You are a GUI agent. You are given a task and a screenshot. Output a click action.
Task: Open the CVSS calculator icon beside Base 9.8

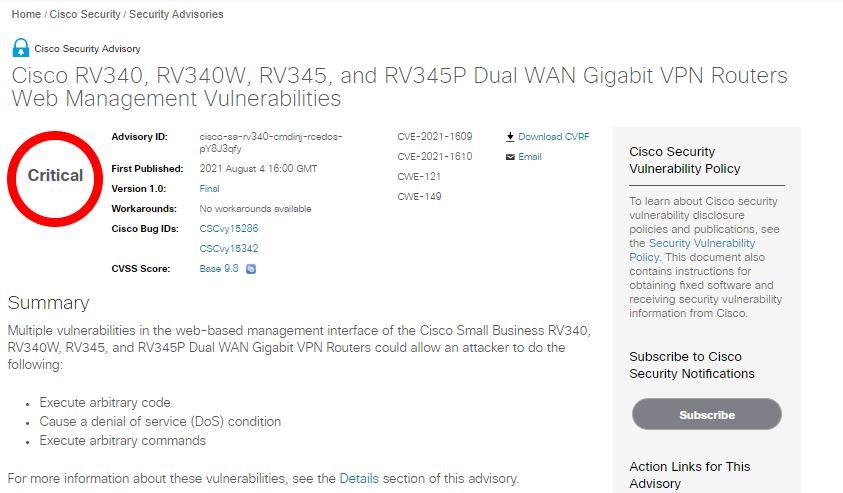(251, 269)
